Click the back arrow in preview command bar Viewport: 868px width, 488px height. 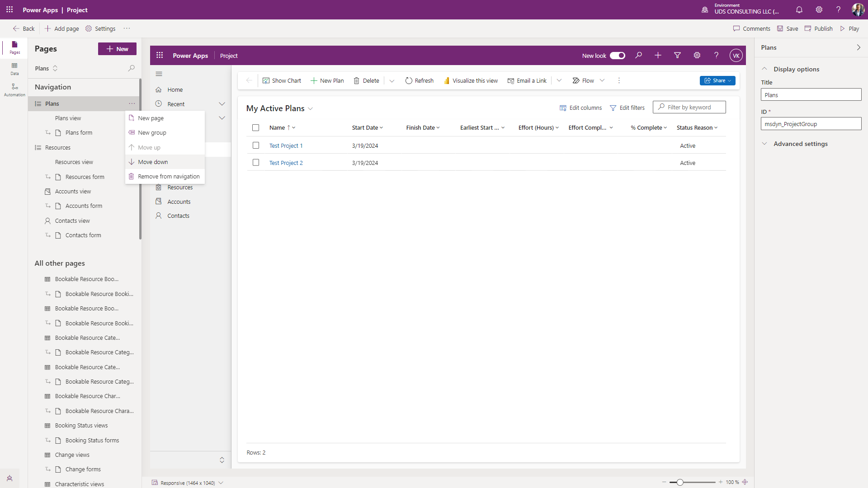tap(249, 80)
